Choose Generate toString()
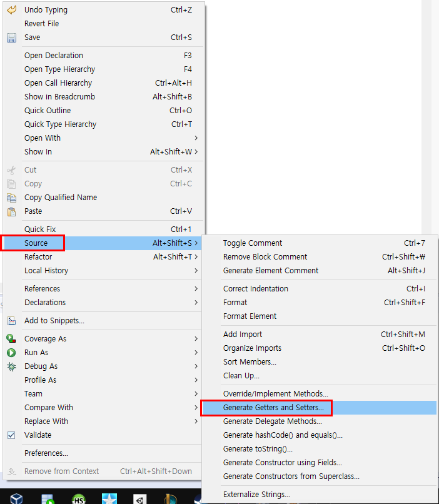Viewport: 439px width, 504px height. (320, 449)
